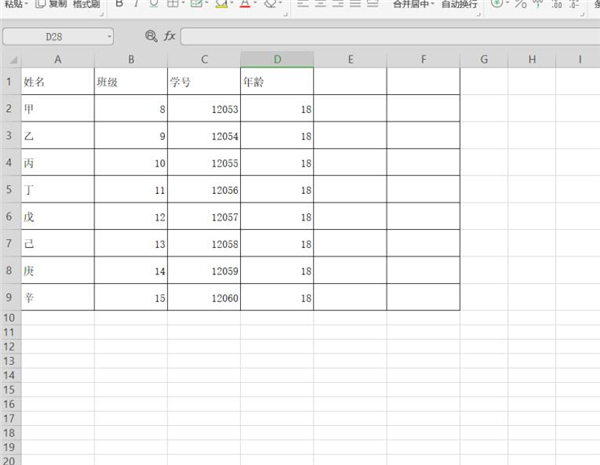Select column A header
The height and width of the screenshot is (465, 600).
coord(58,59)
